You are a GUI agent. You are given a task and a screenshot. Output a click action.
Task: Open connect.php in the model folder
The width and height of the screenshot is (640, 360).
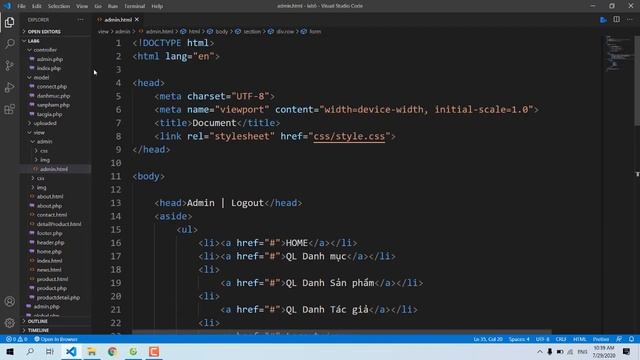point(51,87)
